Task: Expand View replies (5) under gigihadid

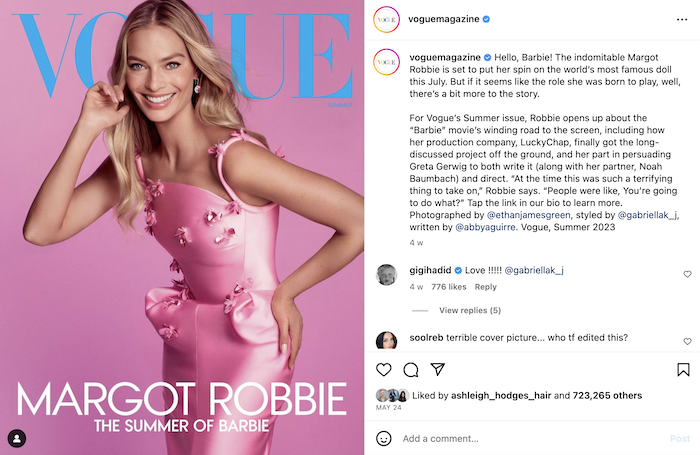Action: coord(470,310)
